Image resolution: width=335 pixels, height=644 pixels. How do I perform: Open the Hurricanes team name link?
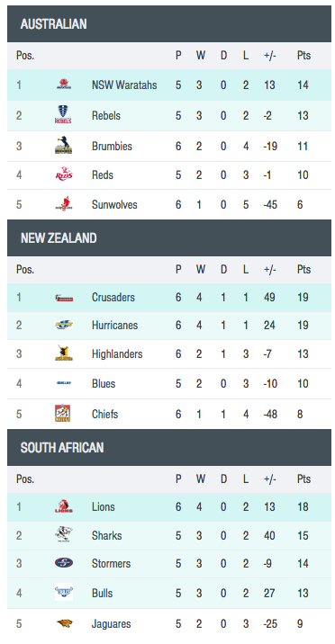114,326
